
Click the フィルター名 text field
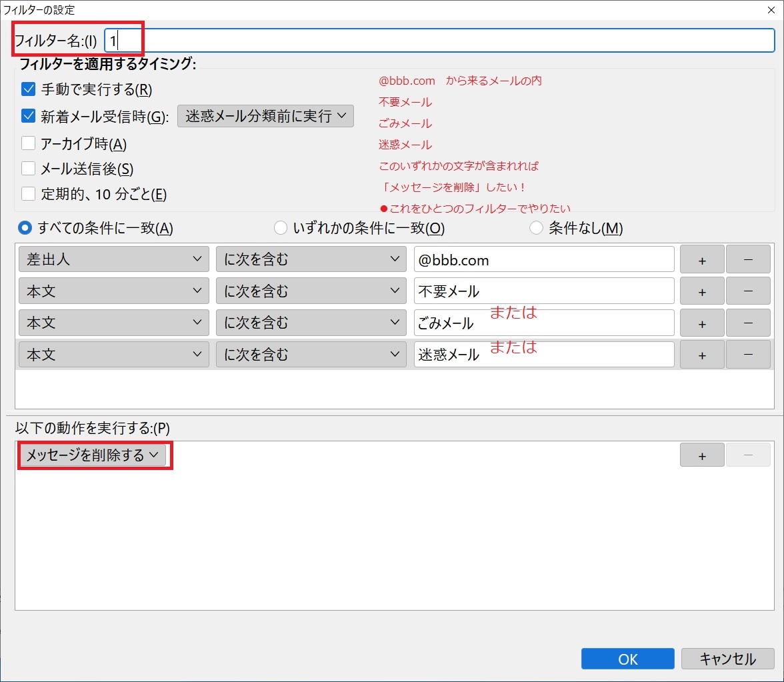(x=440, y=41)
